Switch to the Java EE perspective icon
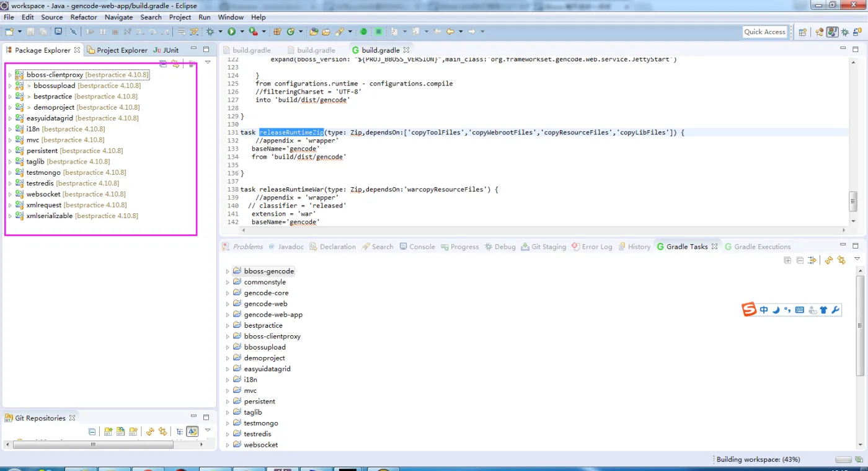The height and width of the screenshot is (471, 868). 820,32
